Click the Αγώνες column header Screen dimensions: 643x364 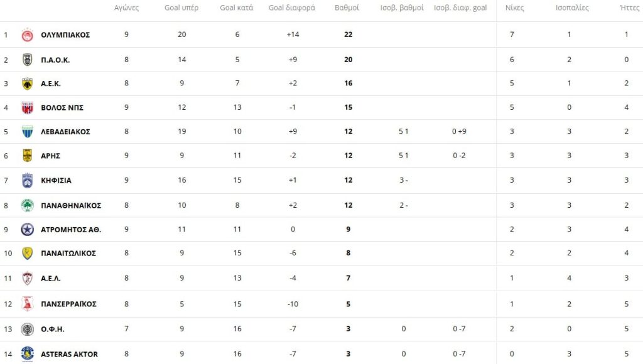(x=126, y=8)
